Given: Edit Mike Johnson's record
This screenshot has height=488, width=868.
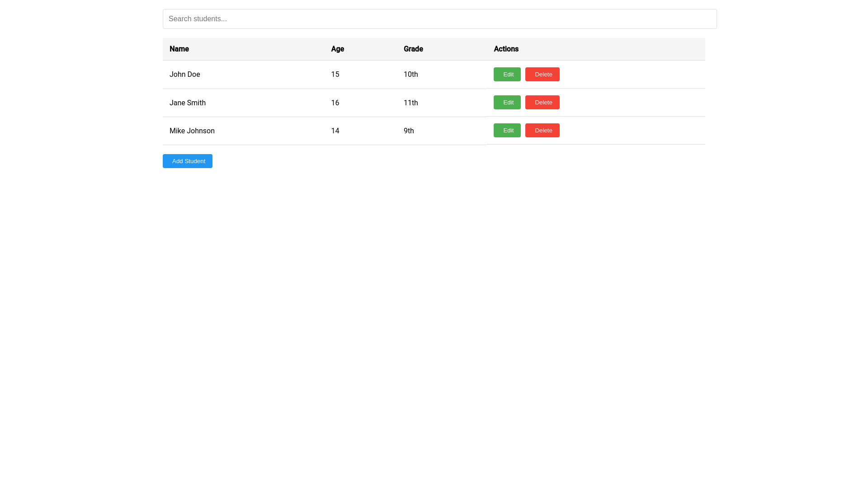Looking at the screenshot, I should [x=507, y=130].
